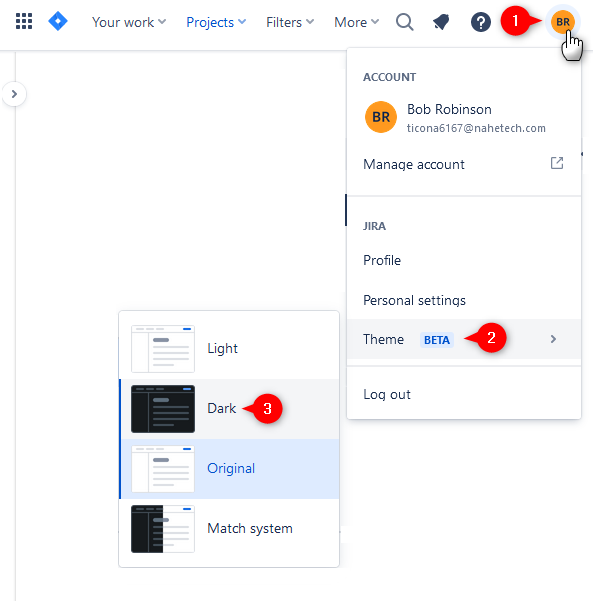
Task: Click Log out
Action: tap(464, 394)
